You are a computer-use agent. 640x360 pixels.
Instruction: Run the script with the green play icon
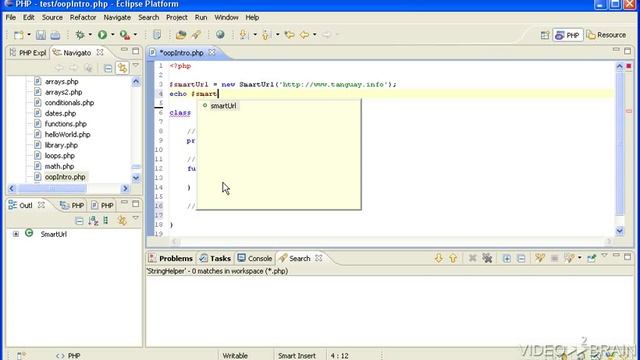[x=102, y=35]
